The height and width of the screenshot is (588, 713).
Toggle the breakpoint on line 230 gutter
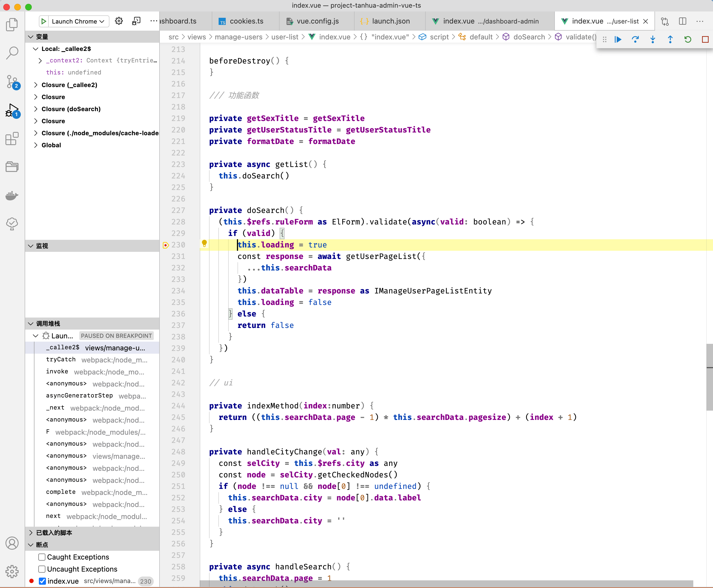[166, 245]
